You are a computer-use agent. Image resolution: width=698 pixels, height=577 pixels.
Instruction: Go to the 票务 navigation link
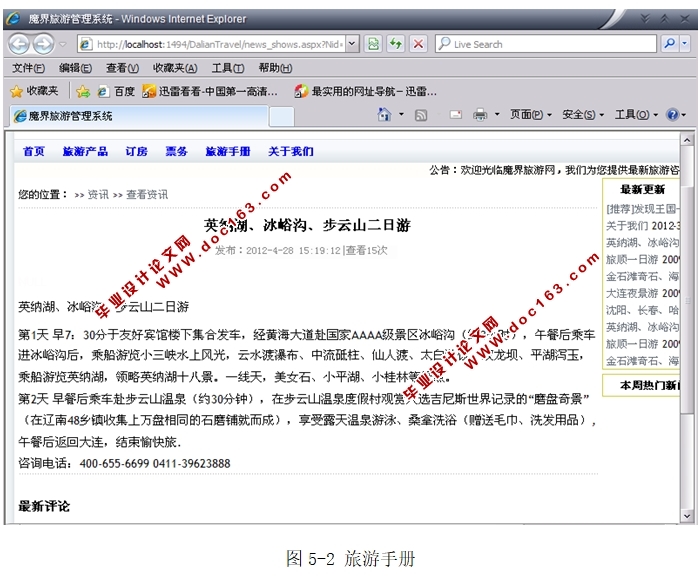coord(176,151)
